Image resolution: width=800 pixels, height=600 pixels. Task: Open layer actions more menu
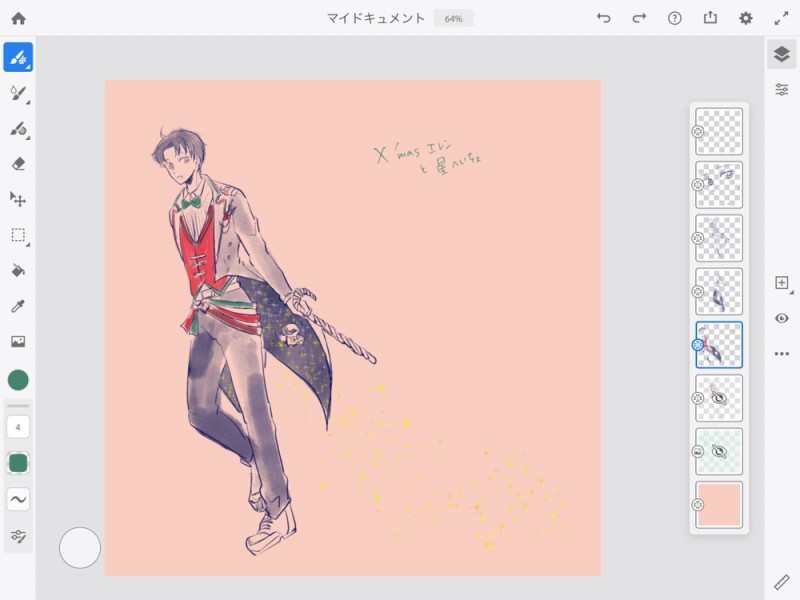pyautogui.click(x=782, y=354)
